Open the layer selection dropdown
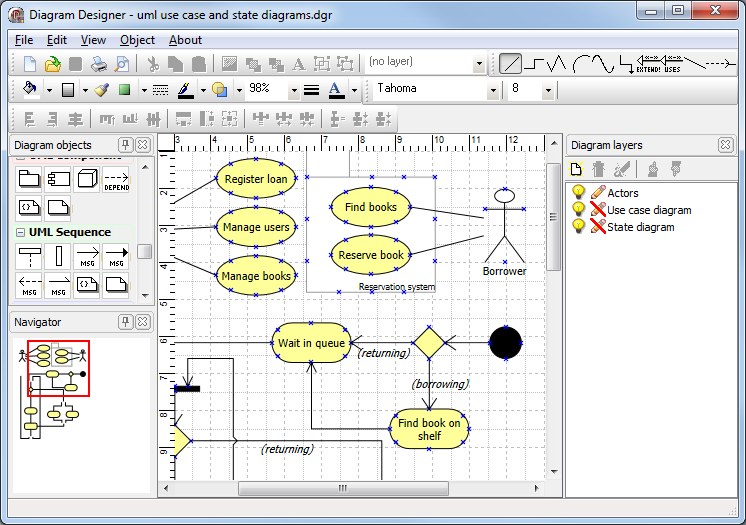 pos(479,63)
